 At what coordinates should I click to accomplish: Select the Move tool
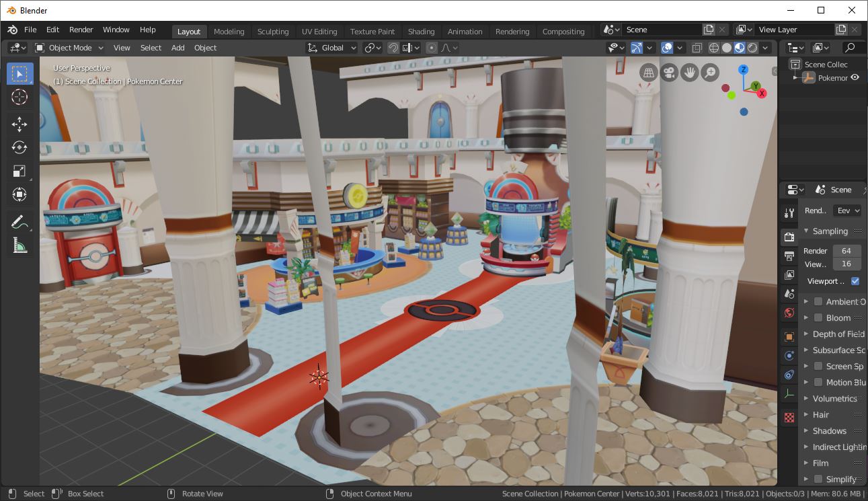pyautogui.click(x=19, y=124)
